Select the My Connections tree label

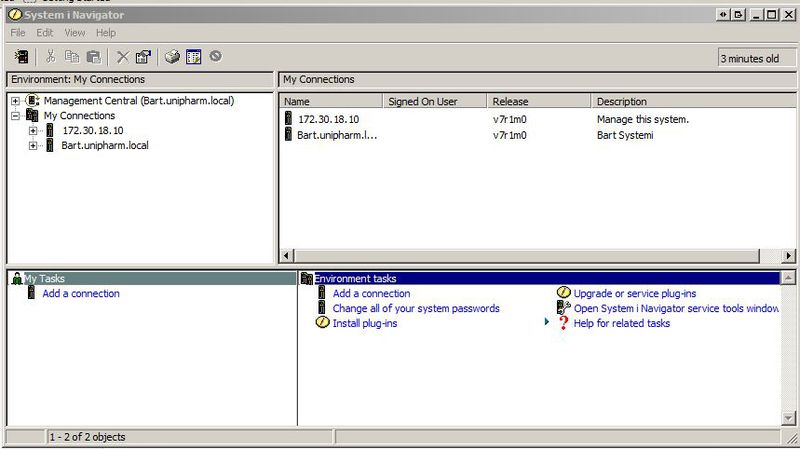[79, 116]
